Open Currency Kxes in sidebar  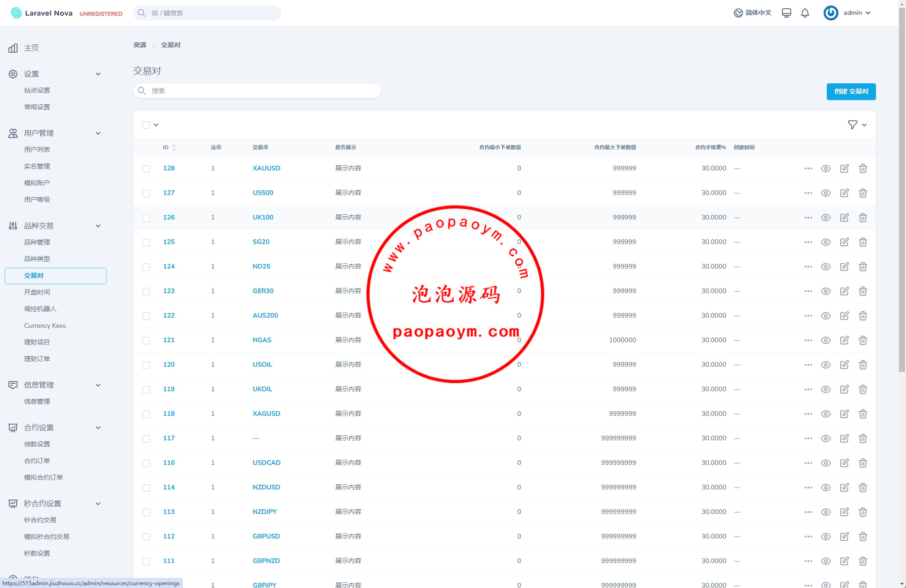[x=45, y=326]
